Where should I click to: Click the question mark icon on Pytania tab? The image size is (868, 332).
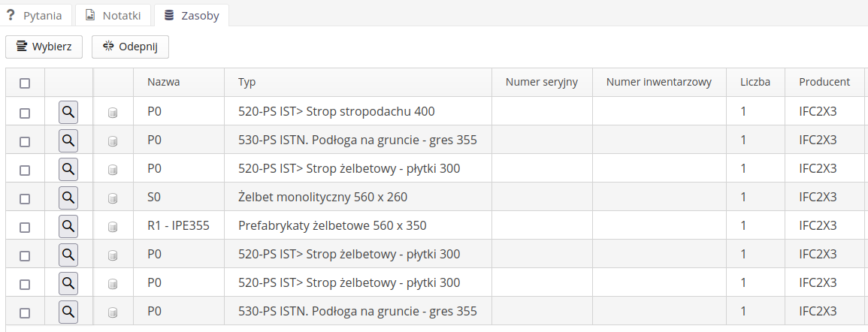click(x=11, y=14)
